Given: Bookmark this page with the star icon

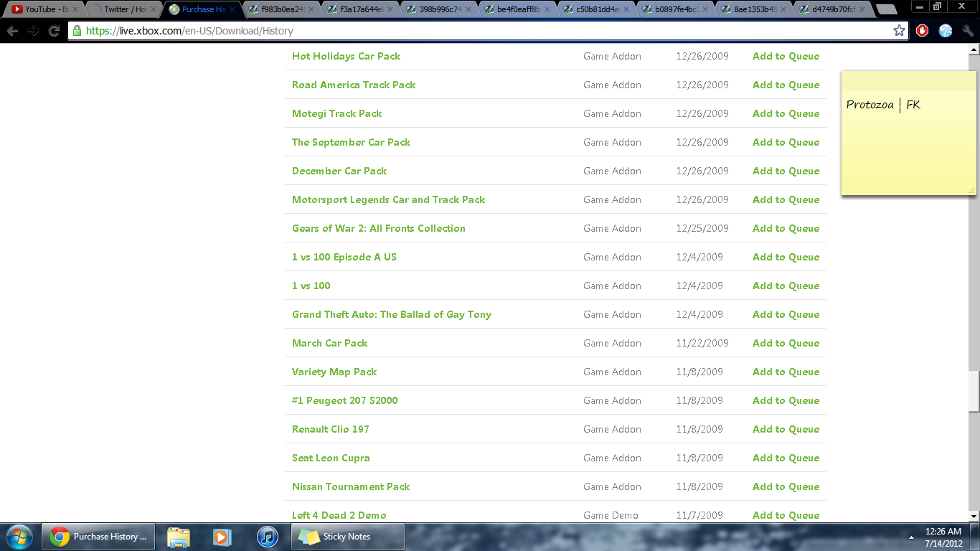Looking at the screenshot, I should point(899,31).
